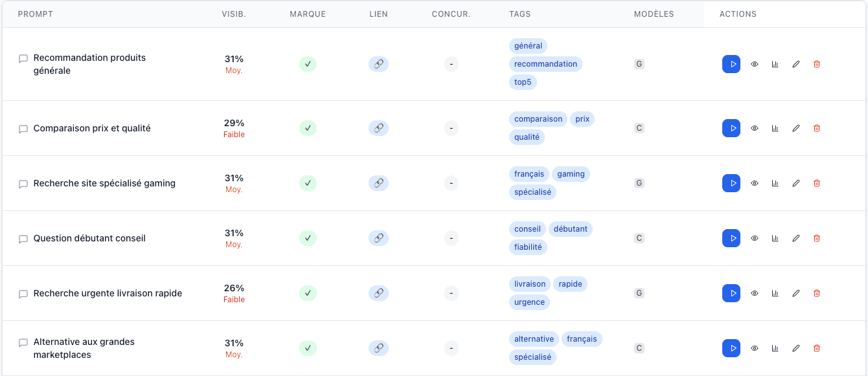Run the 'Recherche urgente livraison rapide' prompt
Image resolution: width=868 pixels, height=376 pixels.
(731, 293)
